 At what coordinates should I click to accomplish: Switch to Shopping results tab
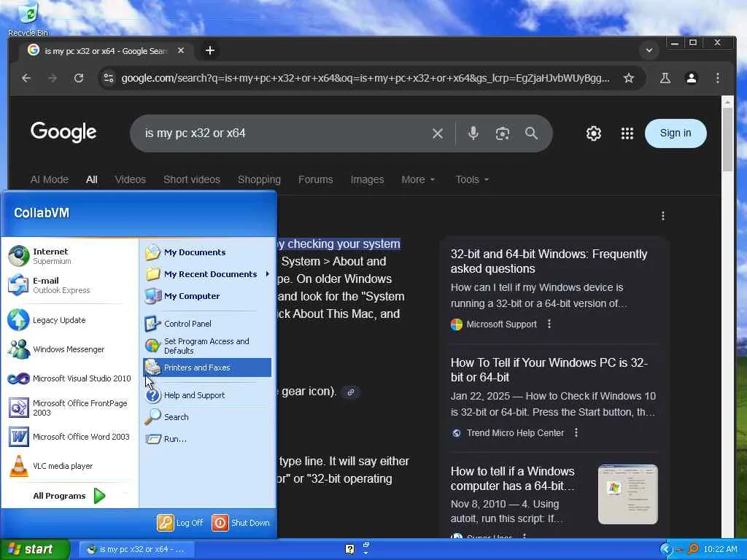point(259,179)
